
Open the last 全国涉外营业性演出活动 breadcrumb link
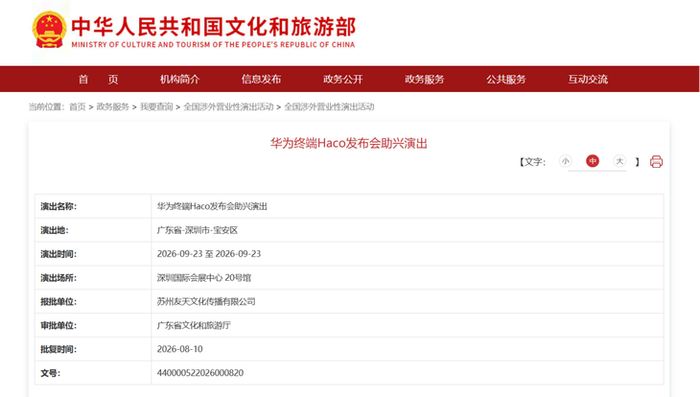tap(329, 107)
